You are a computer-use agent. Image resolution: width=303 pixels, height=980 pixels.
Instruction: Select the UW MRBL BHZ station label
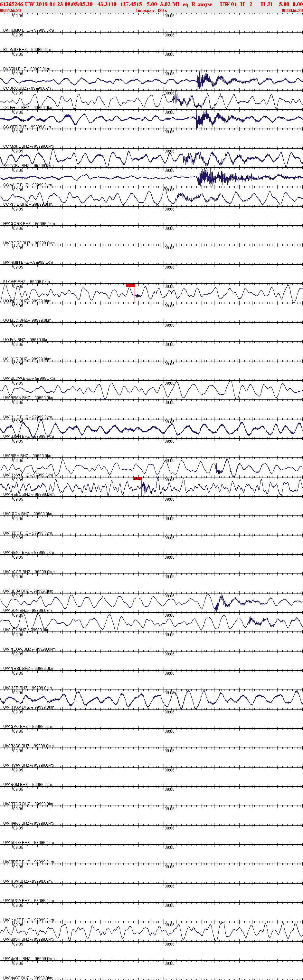point(29,669)
